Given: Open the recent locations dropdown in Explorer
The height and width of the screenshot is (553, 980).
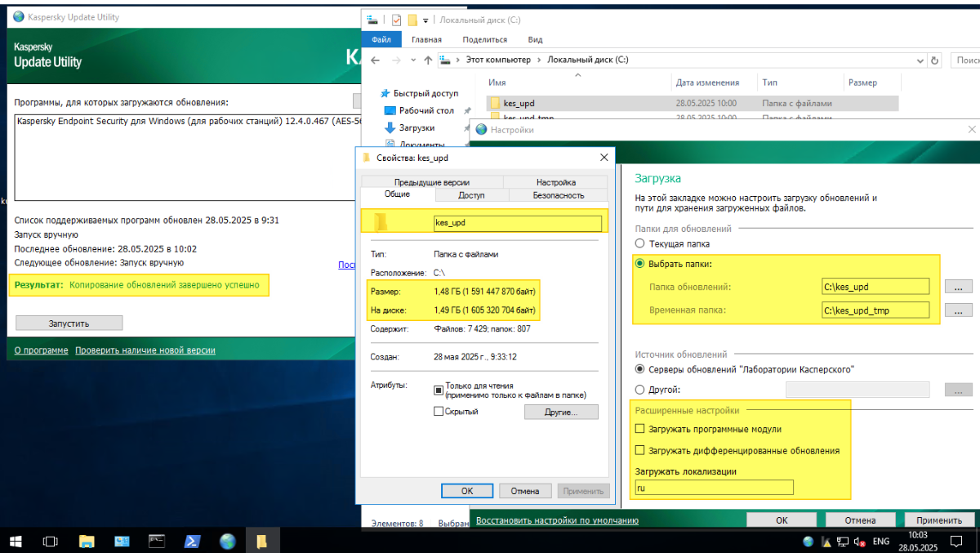Looking at the screenshot, I should (412, 60).
